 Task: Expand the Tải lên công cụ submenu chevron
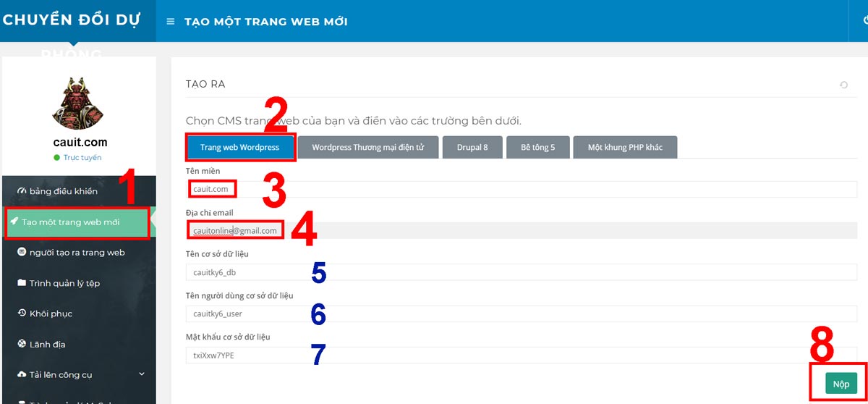tap(142, 374)
